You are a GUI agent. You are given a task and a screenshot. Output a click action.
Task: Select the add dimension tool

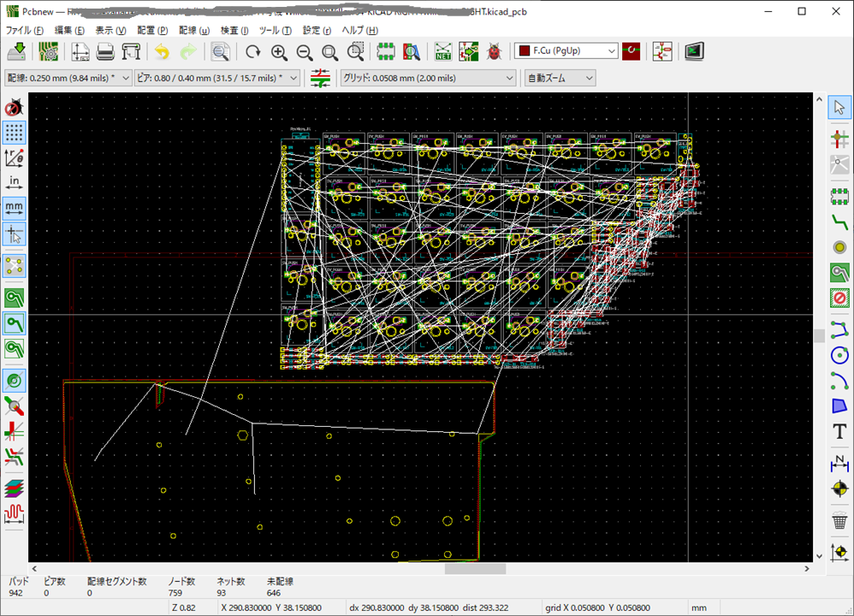coord(839,463)
